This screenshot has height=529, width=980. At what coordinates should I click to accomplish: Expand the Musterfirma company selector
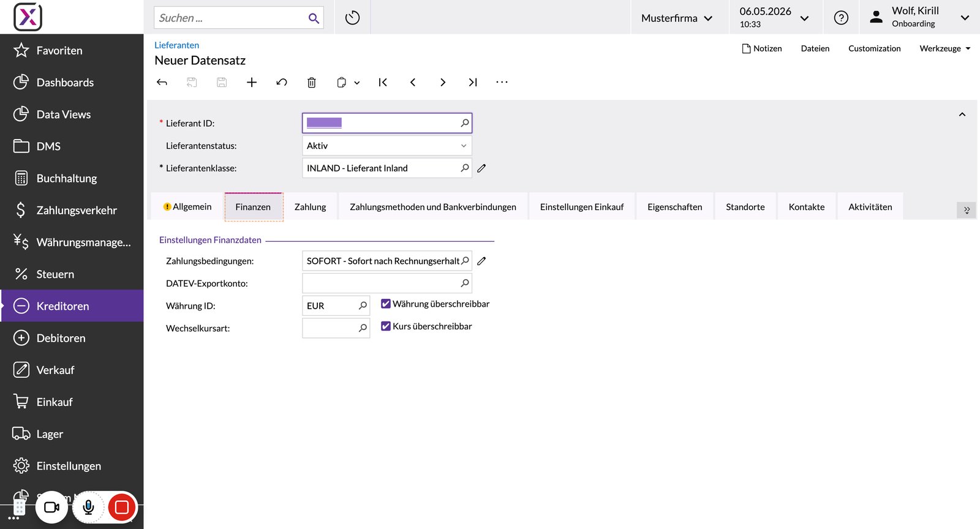coord(677,18)
